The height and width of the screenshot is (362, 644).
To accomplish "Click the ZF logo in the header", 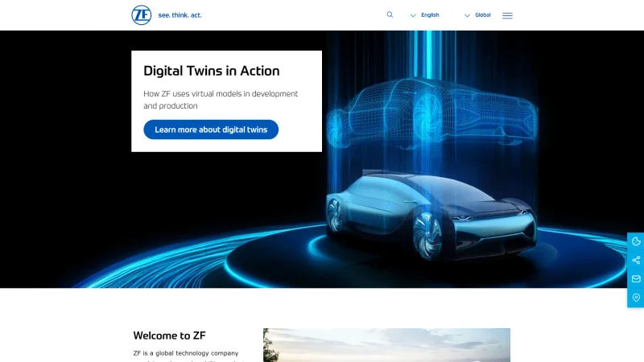I will [142, 15].
